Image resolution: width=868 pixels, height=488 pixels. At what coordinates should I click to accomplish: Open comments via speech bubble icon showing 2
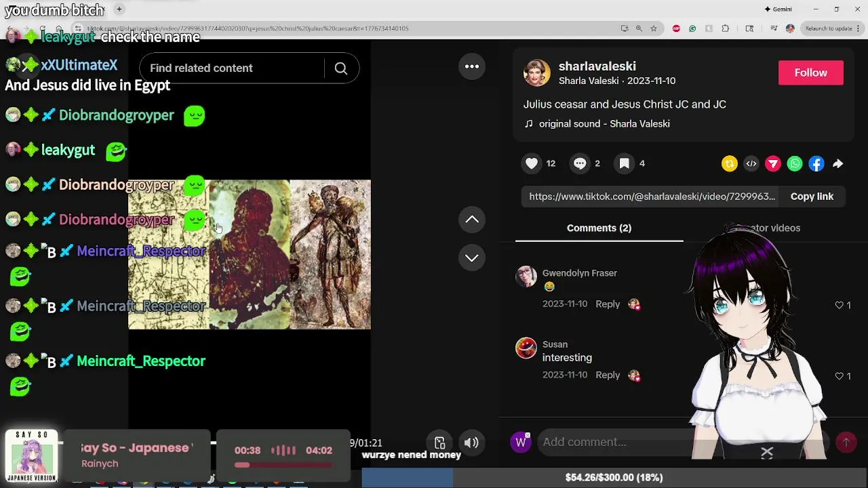click(580, 163)
